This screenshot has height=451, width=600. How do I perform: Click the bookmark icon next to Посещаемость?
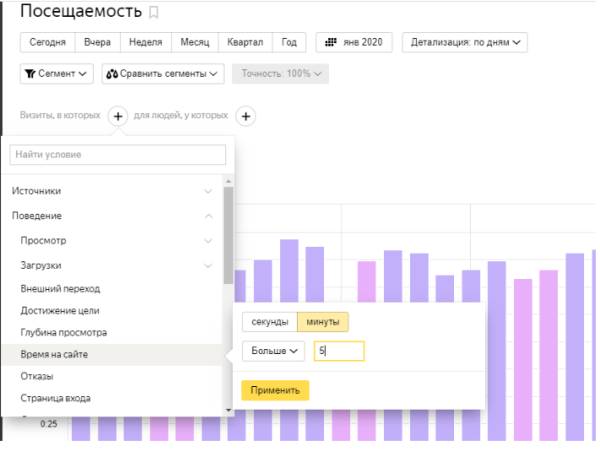coord(153,12)
